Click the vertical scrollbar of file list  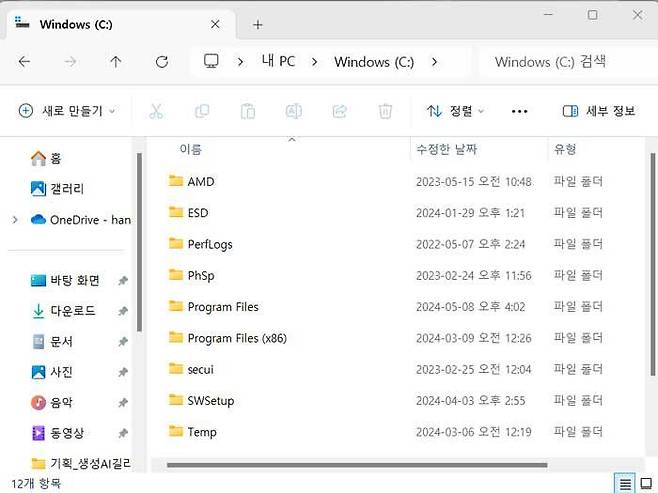[653, 264]
